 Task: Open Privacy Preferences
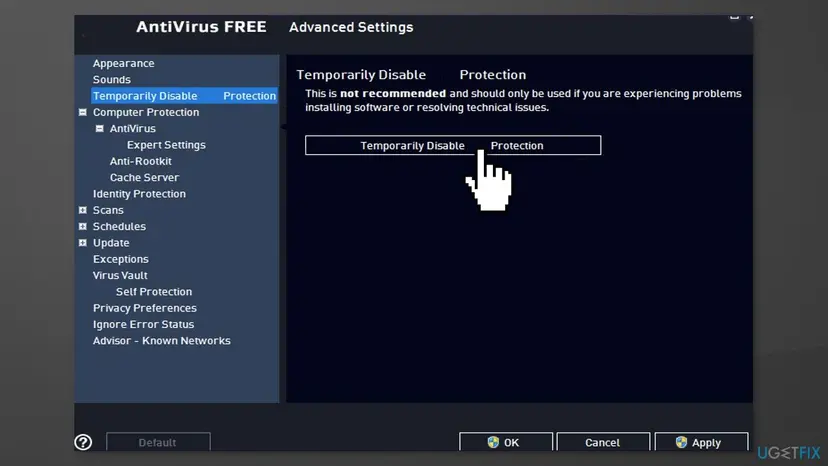point(145,308)
